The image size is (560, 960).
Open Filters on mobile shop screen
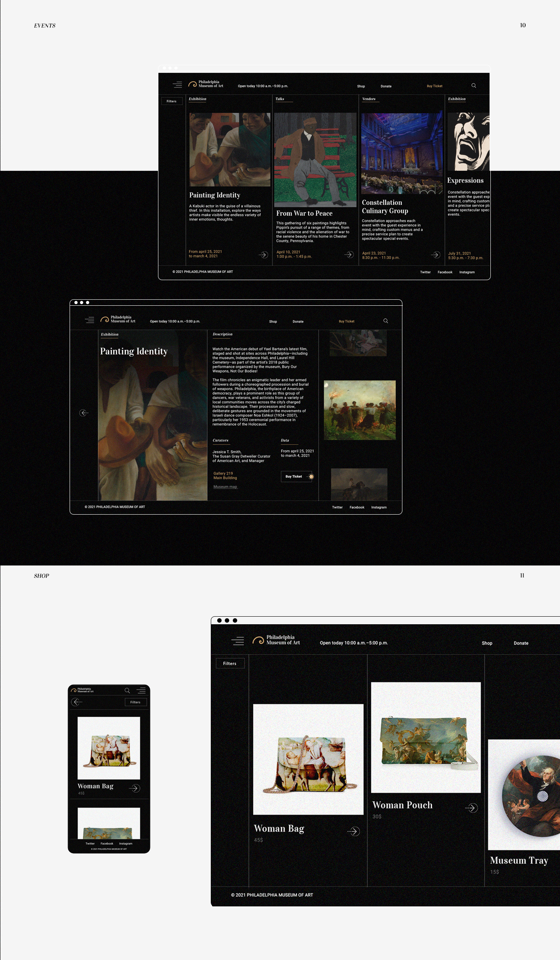tap(136, 702)
